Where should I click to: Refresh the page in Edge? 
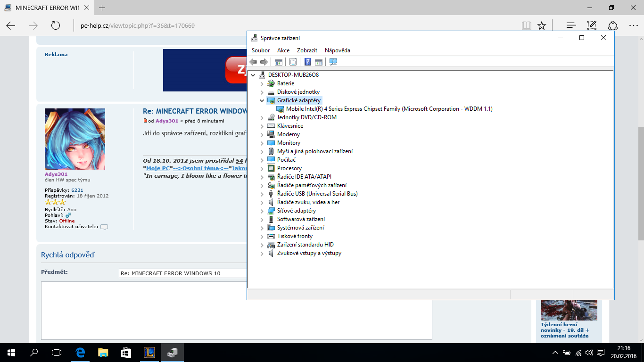click(56, 25)
